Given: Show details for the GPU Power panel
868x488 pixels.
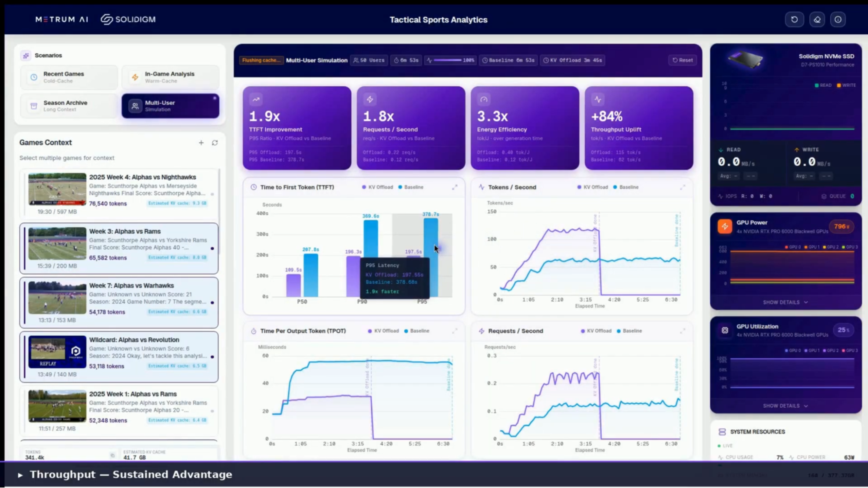Looking at the screenshot, I should click(x=785, y=302).
